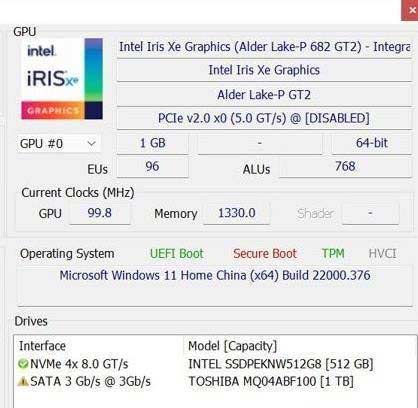Open the GPU #0 selector dropdown

[x=58, y=144]
